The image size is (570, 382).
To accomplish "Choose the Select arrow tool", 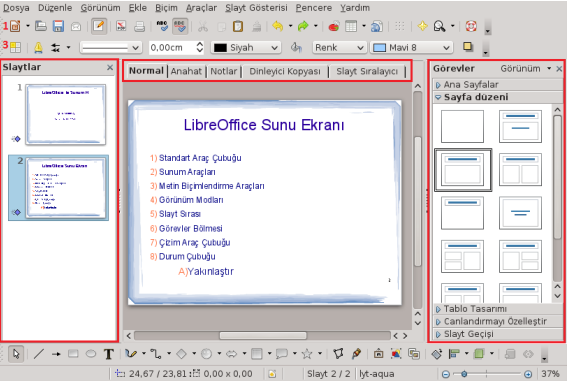I will click(16, 354).
